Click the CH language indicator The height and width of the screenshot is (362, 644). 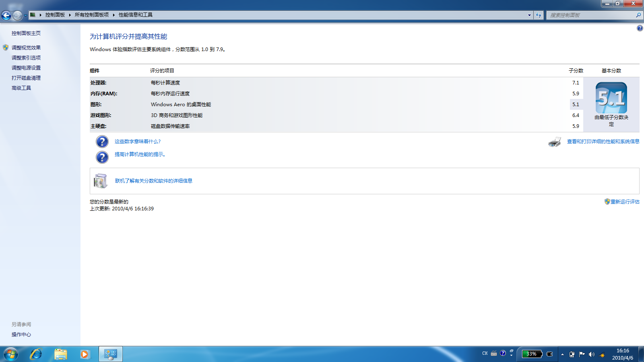point(485,354)
